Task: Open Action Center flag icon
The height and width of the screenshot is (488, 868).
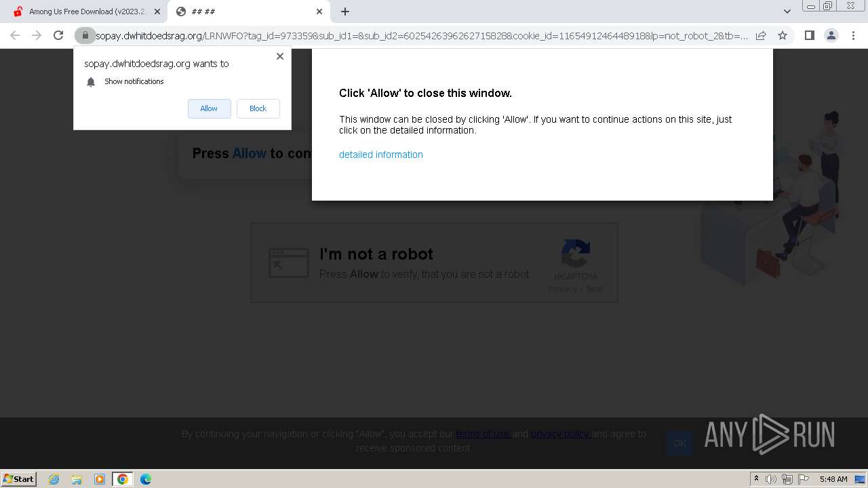Action: 804,479
